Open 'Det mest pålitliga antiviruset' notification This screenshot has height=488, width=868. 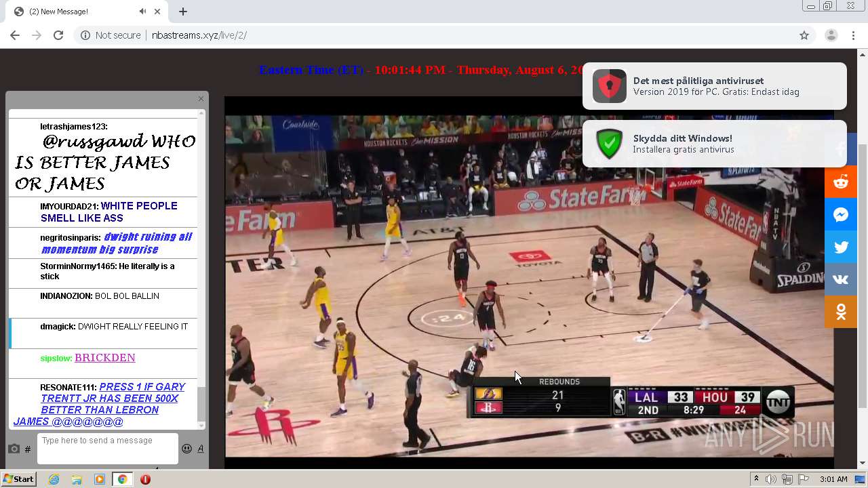pos(714,86)
